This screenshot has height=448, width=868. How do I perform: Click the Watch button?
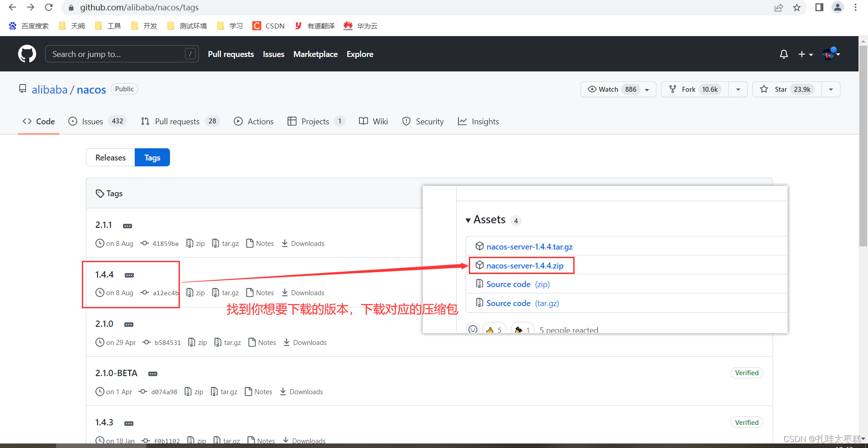618,89
